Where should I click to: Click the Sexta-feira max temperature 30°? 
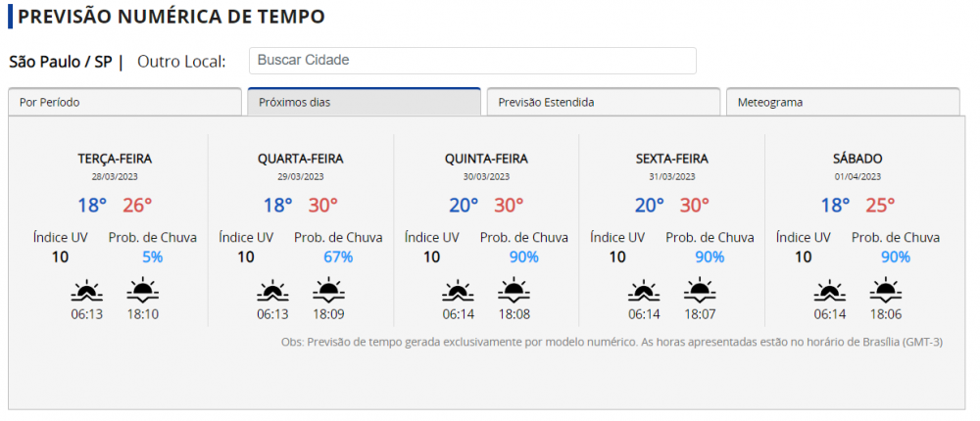coord(694,206)
